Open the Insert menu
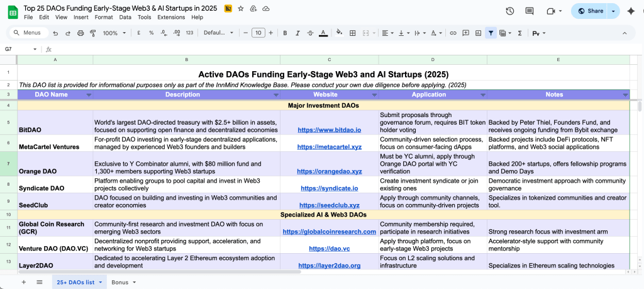 click(x=81, y=17)
